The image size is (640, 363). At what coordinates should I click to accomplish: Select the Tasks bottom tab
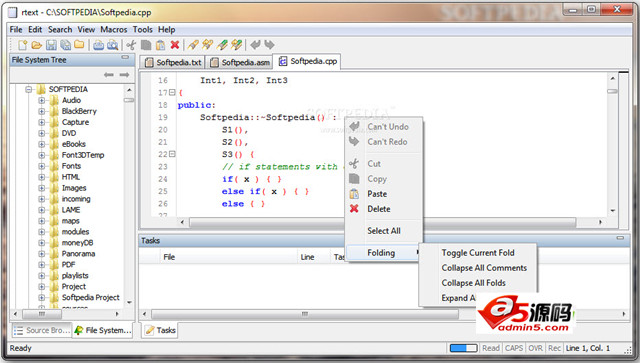pyautogui.click(x=160, y=330)
